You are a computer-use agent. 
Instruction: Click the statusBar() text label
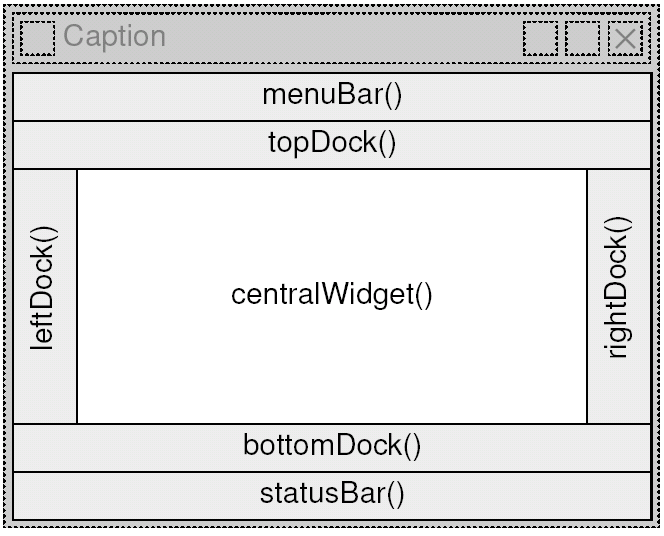[332, 494]
